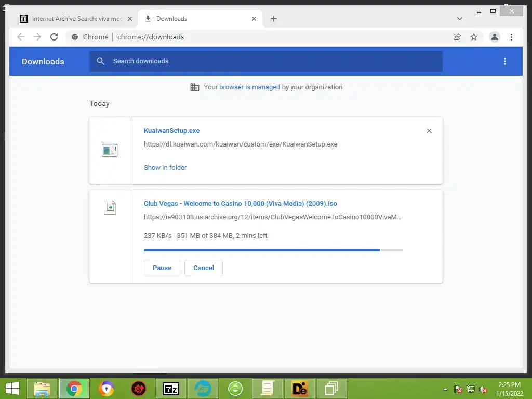Image resolution: width=532 pixels, height=399 pixels.
Task: Open the green globe e taskbar icon
Action: click(235, 389)
